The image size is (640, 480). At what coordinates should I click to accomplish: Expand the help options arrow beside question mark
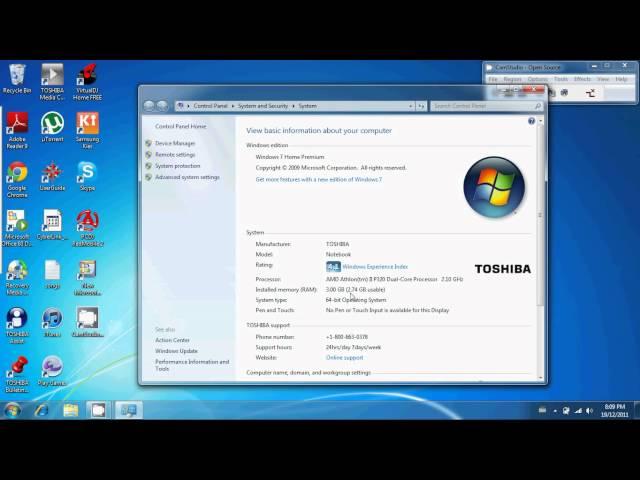540,121
